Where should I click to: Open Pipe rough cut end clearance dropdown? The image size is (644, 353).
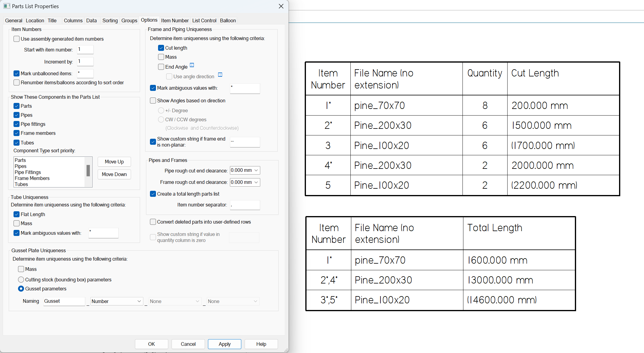[x=256, y=170]
